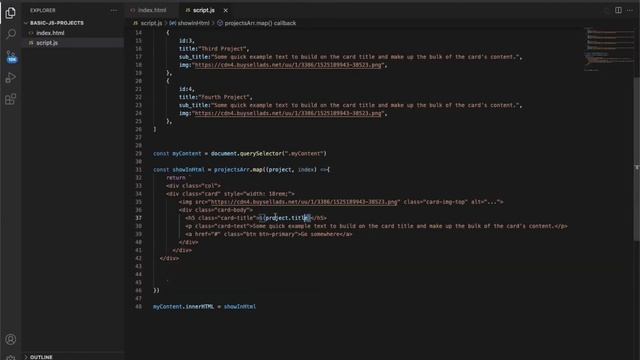Open the Search view in activity bar
Viewport: 640px width, 360px height.
(11, 34)
